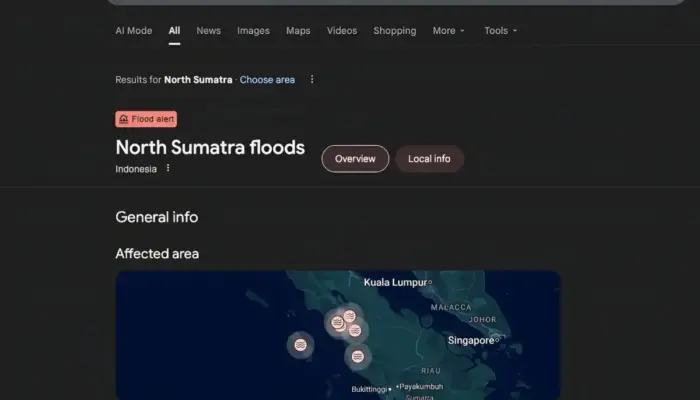The width and height of the screenshot is (700, 400).
Task: Expand the Tools dropdown
Action: click(500, 31)
